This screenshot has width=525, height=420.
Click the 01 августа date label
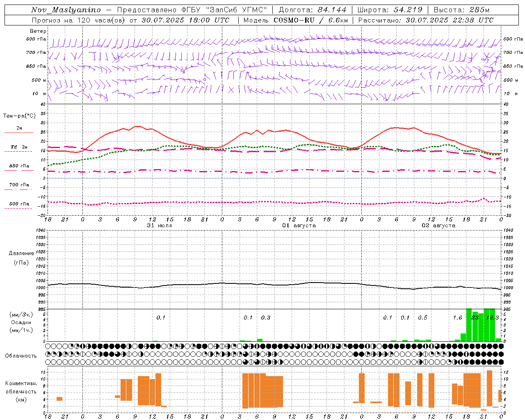click(299, 226)
